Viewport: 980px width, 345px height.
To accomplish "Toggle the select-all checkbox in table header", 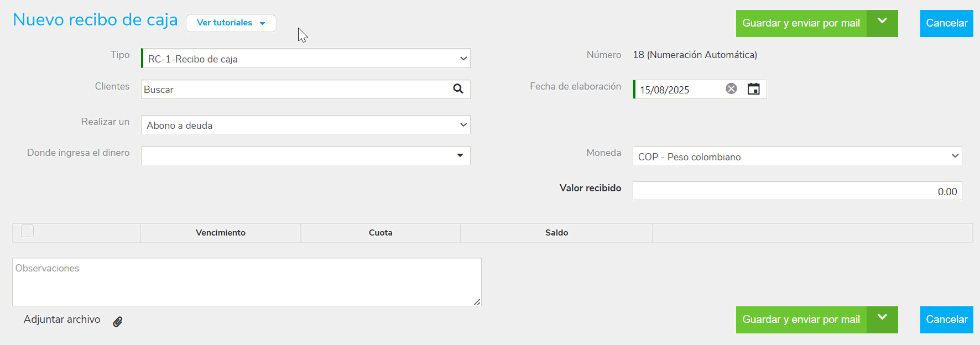I will [x=27, y=231].
